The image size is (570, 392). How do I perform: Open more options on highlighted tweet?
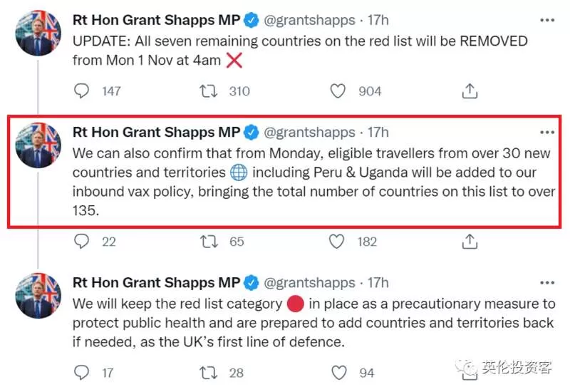pos(547,133)
